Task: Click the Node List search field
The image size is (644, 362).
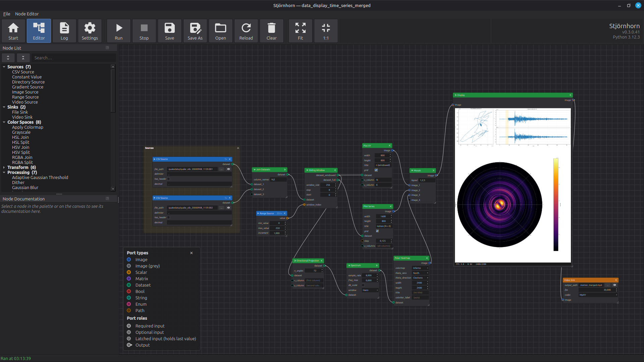Action: 73,58
